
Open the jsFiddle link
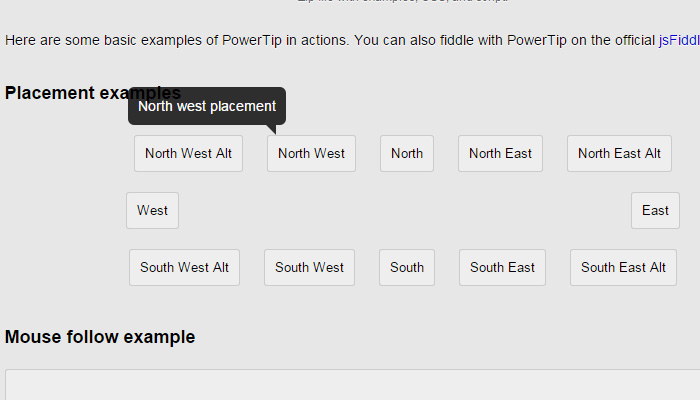[x=678, y=41]
